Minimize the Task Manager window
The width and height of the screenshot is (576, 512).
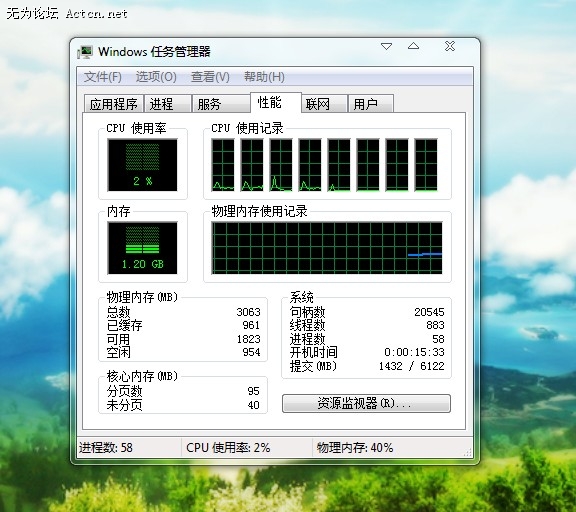[386, 46]
